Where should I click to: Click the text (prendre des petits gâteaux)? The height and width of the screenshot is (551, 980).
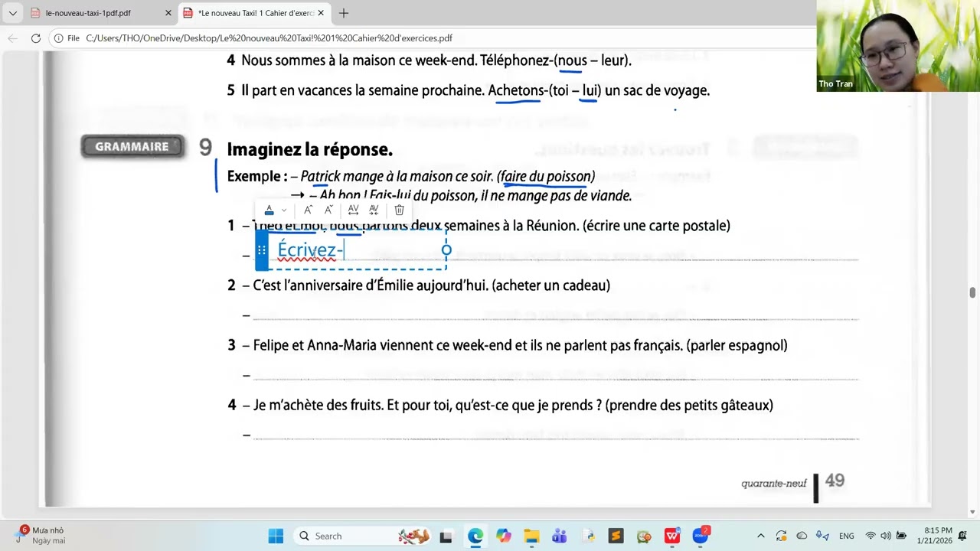(x=689, y=405)
